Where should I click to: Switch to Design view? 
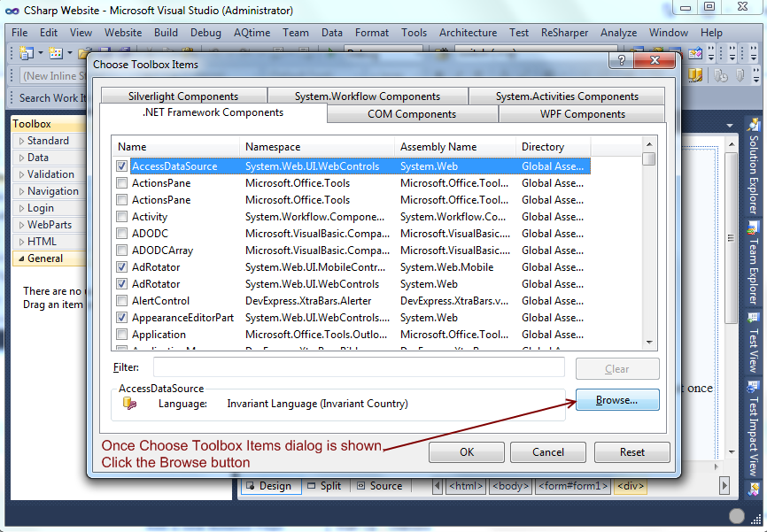point(267,486)
